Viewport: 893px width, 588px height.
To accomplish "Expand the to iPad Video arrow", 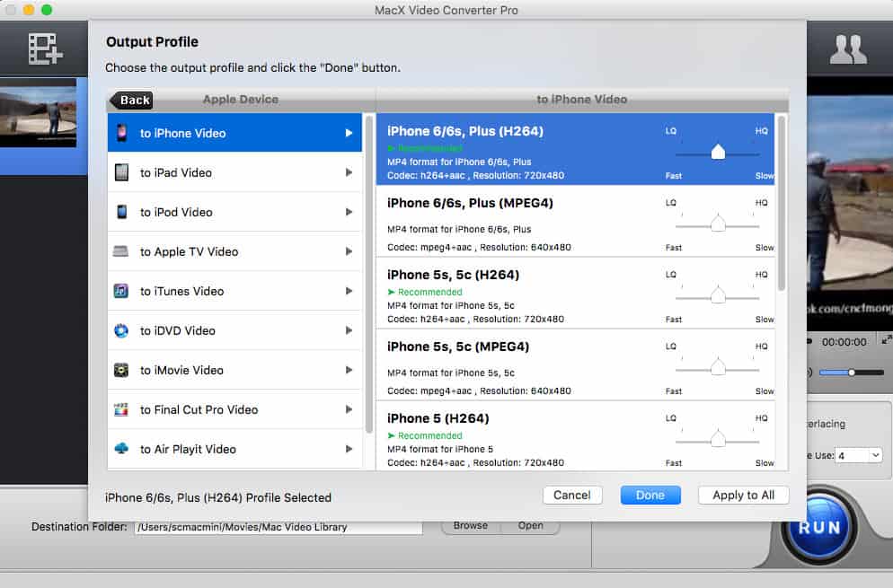I will pos(349,172).
